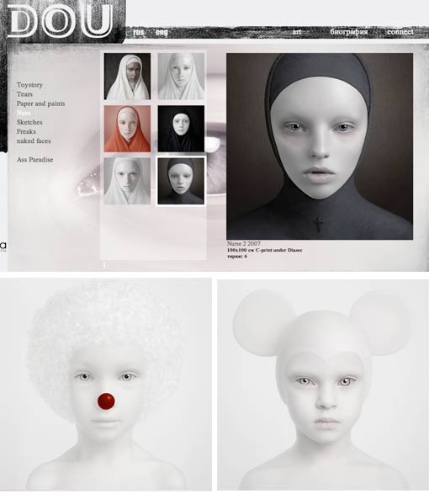
Task: Switch site language to eng
Action: 162,32
